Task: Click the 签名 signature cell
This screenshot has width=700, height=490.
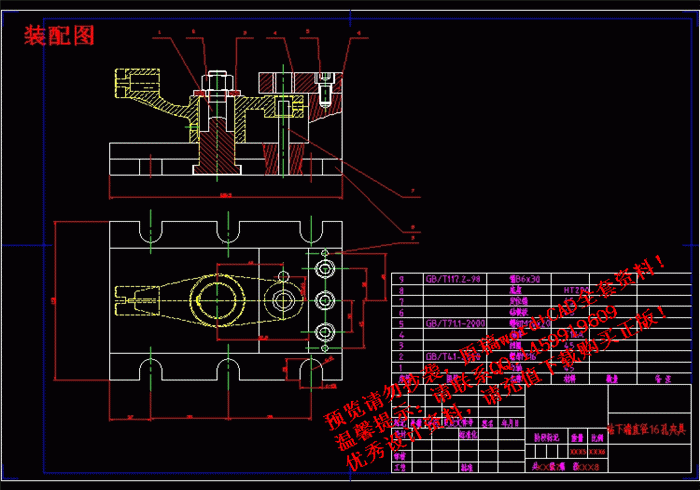Action: tap(488, 423)
